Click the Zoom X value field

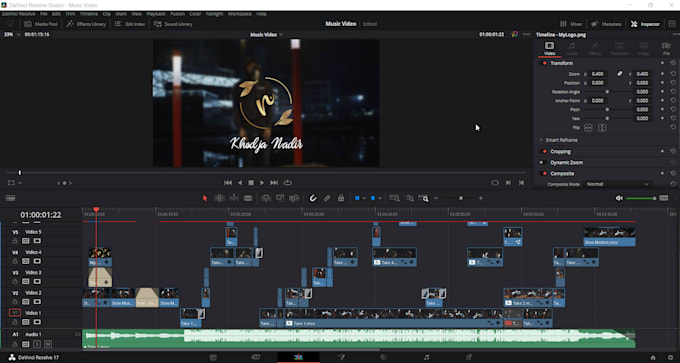597,74
